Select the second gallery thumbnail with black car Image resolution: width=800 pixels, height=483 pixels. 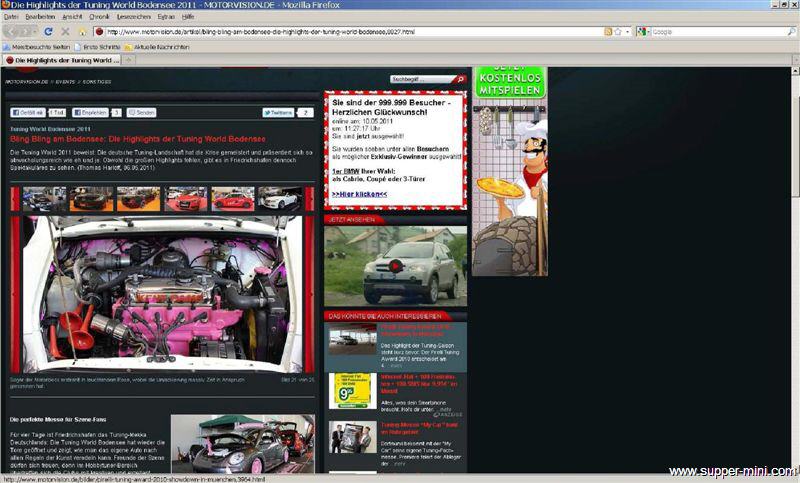tap(91, 199)
